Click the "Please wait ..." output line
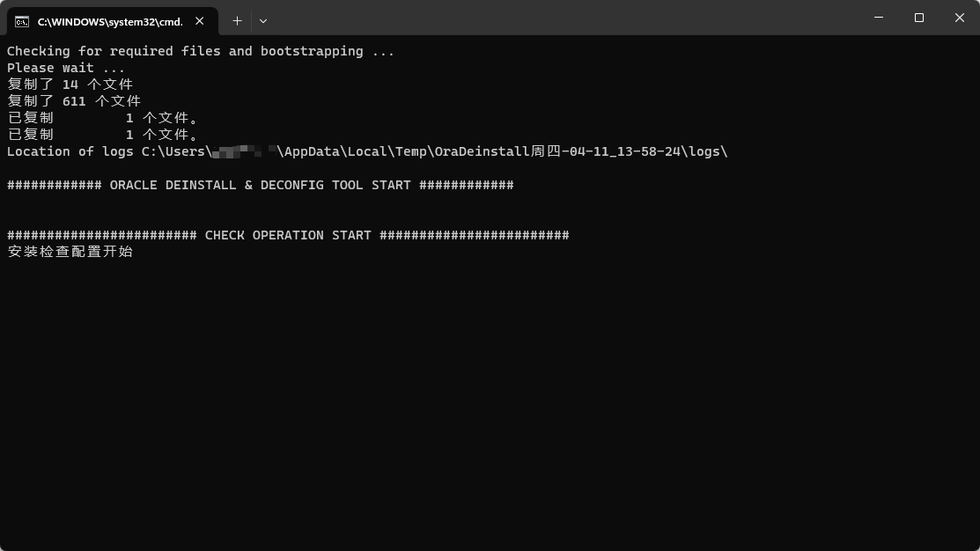 click(66, 68)
